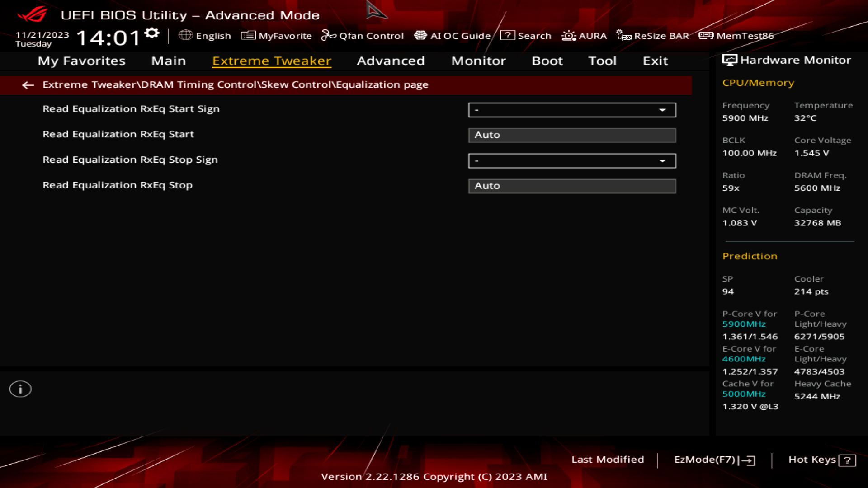
Task: Click the back arrow beside the breadcrumb
Action: (x=28, y=85)
